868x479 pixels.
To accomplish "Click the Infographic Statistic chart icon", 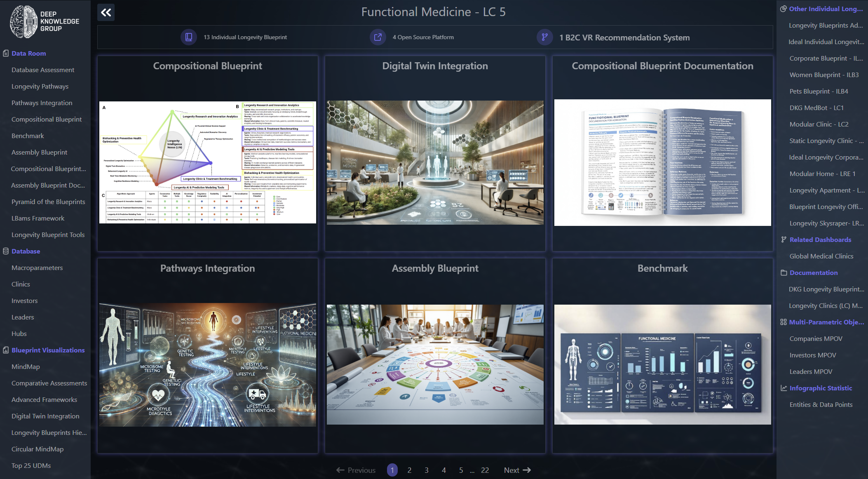I will pos(784,388).
